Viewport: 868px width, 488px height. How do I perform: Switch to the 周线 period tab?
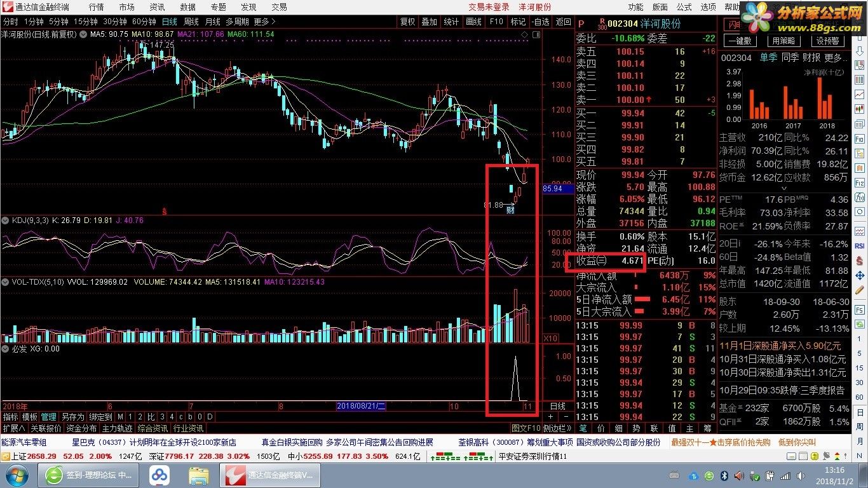[x=192, y=22]
